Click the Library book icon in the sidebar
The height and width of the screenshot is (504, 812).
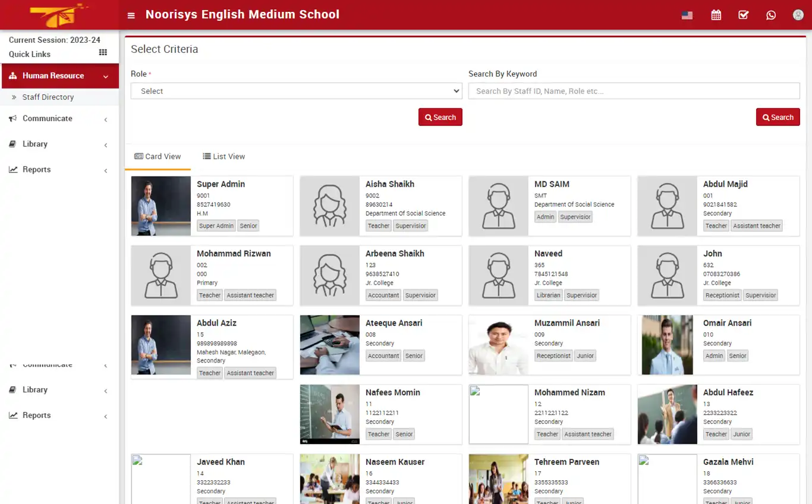click(x=13, y=144)
